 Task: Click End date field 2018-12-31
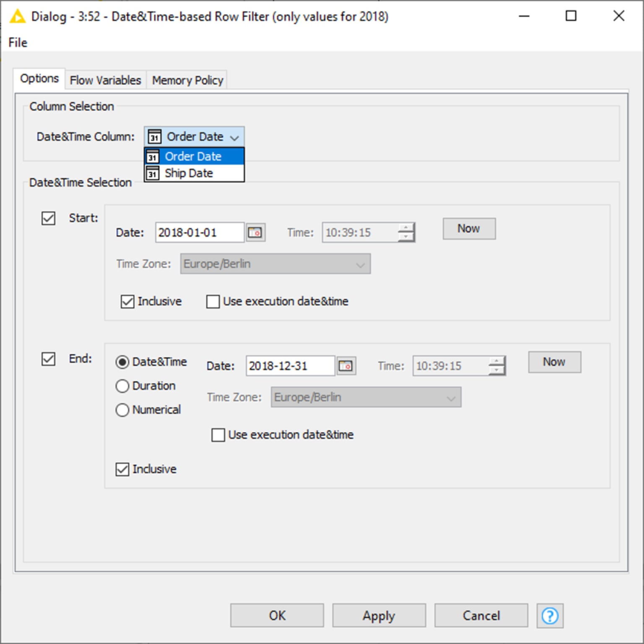click(x=290, y=366)
